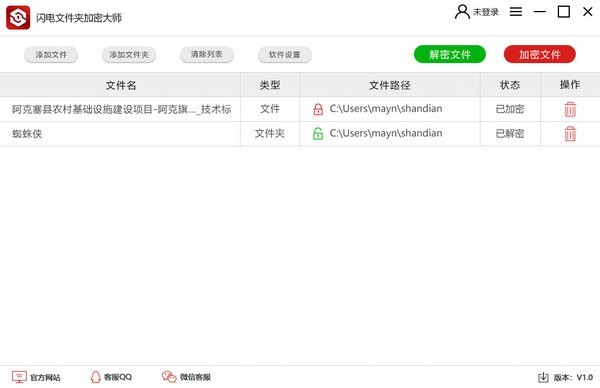Click 未登录 login text
Image resolution: width=600 pixels, height=388 pixels.
(x=486, y=12)
